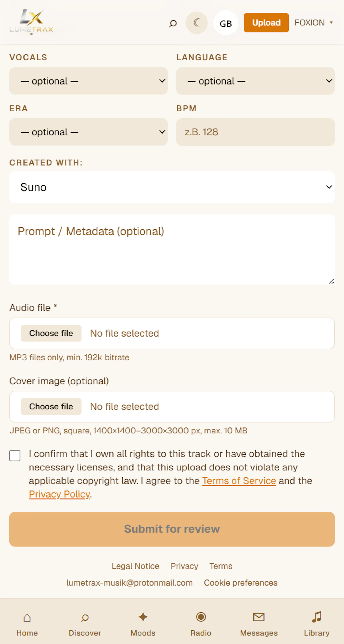
Task: Open the Created With dropdown showing Suno
Action: pos(172,187)
